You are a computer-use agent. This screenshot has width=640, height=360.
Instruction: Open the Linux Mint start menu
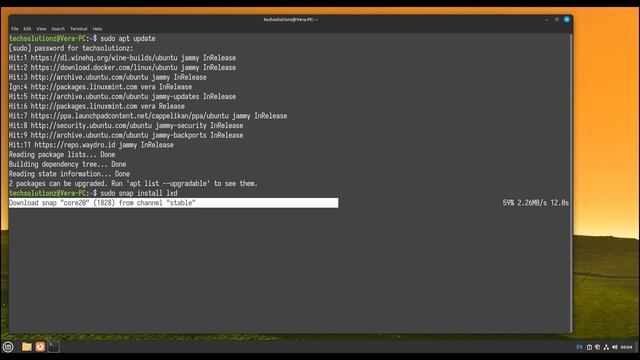(x=8, y=347)
